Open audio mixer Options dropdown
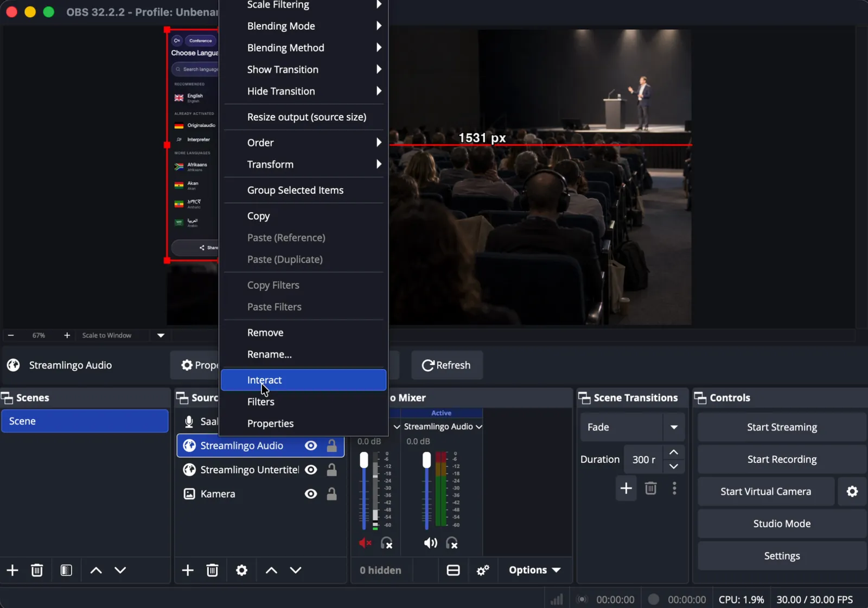The height and width of the screenshot is (608, 868). point(534,570)
